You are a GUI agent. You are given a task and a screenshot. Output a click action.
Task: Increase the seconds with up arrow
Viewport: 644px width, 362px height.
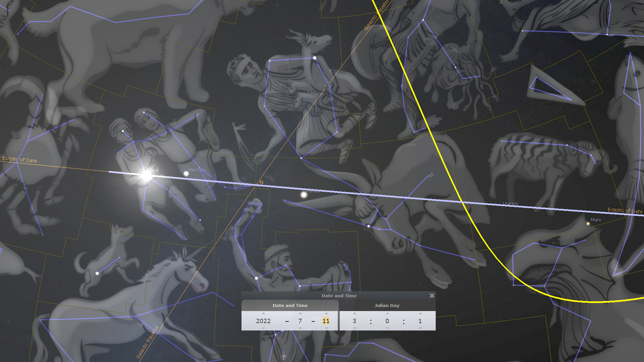point(420,313)
